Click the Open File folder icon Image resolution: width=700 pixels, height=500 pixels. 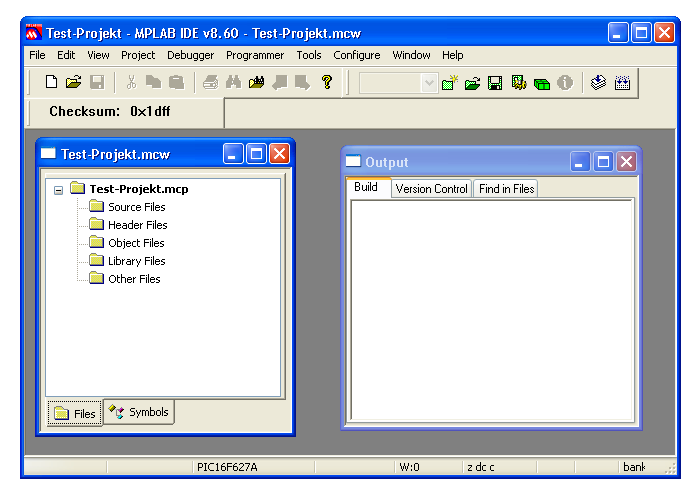[73, 83]
